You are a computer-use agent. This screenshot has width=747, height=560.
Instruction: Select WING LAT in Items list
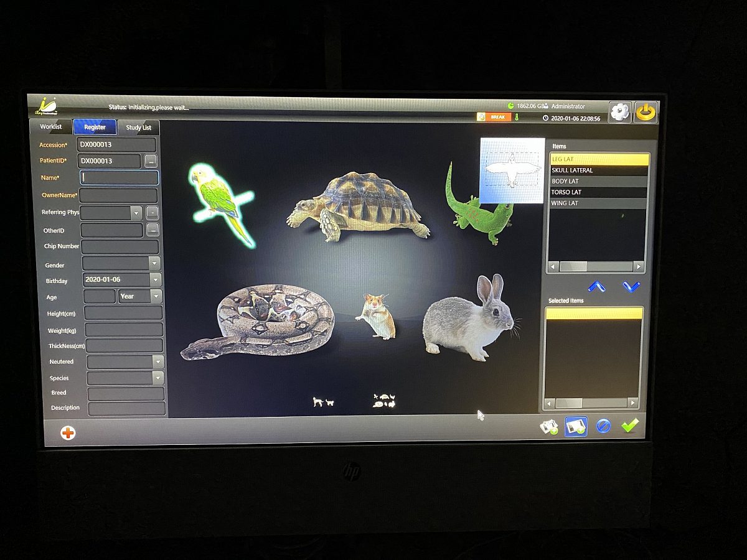pyautogui.click(x=599, y=203)
